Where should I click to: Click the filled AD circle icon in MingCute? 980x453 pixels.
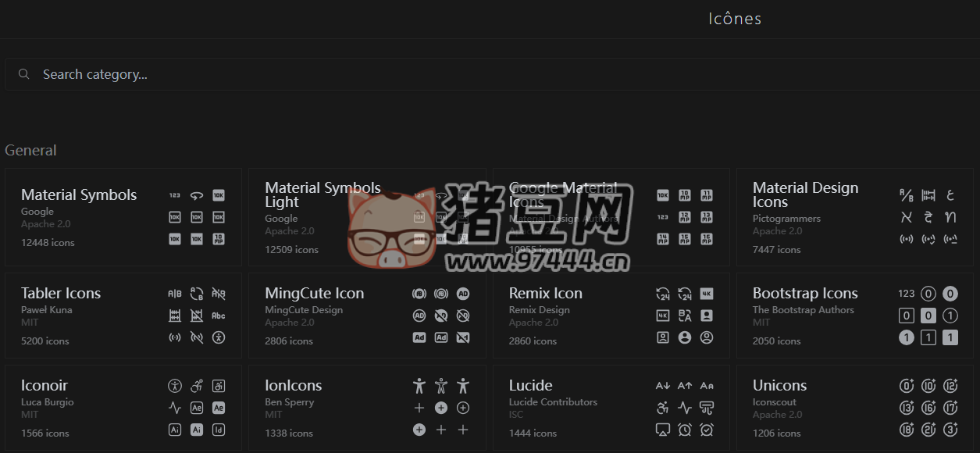pyautogui.click(x=463, y=294)
